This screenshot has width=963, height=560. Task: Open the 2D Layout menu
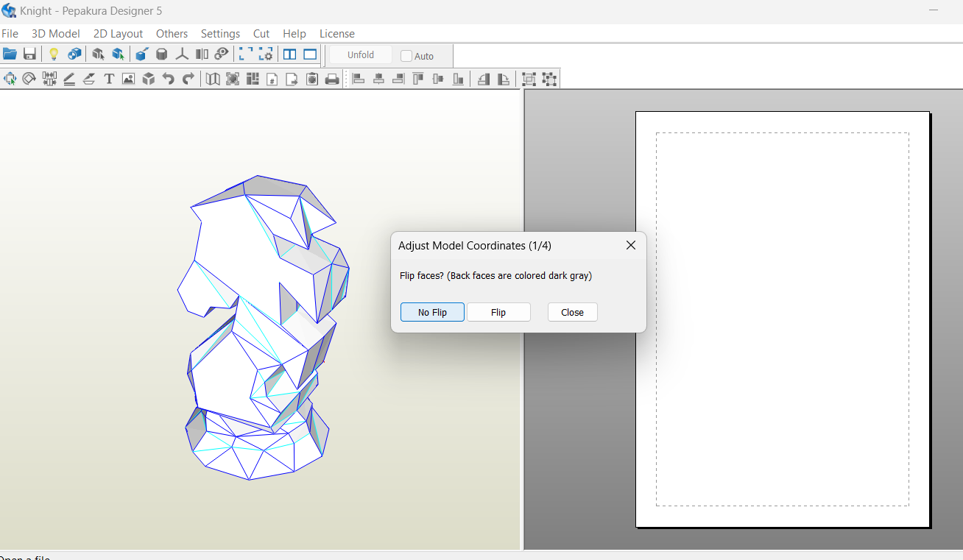(x=118, y=34)
